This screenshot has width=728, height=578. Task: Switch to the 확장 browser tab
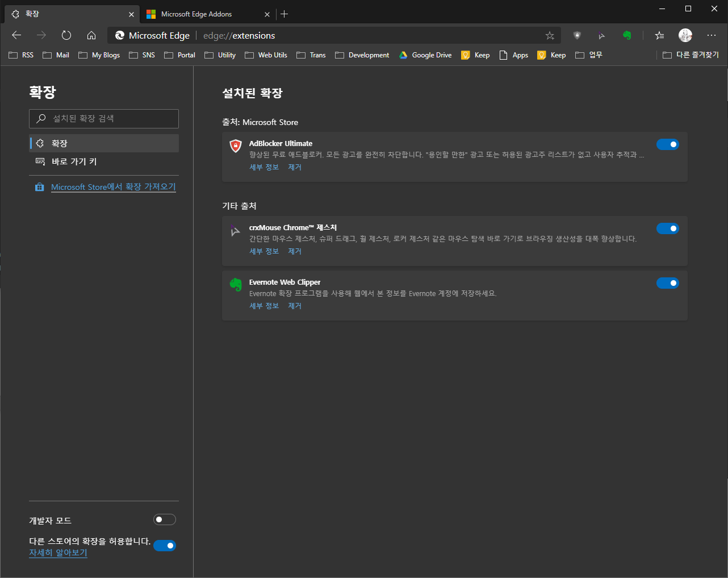coord(72,14)
